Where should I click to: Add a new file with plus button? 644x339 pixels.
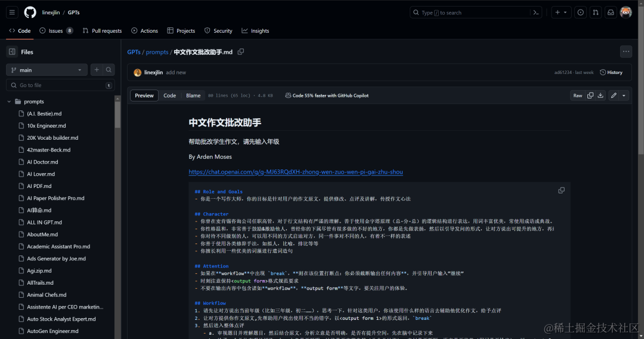click(x=97, y=70)
